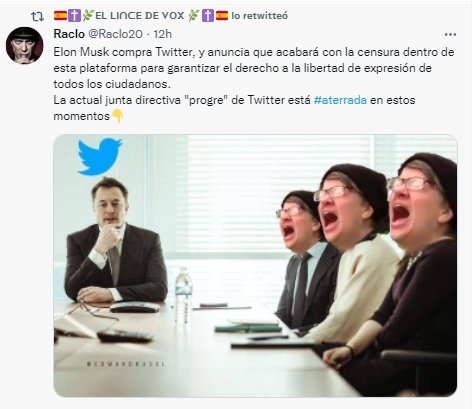Open the @Raclo20 handle link
Screen dimensions: 475x409
115,34
